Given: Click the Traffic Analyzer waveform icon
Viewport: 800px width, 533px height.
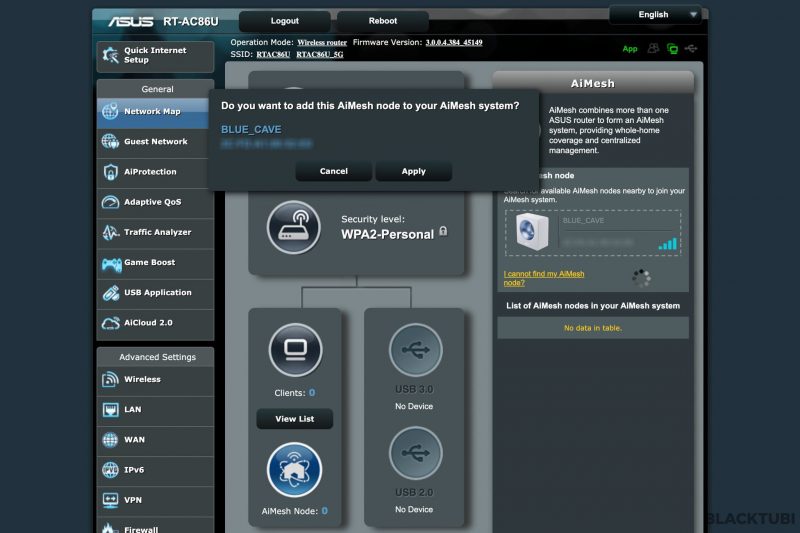Looking at the screenshot, I should coord(110,233).
